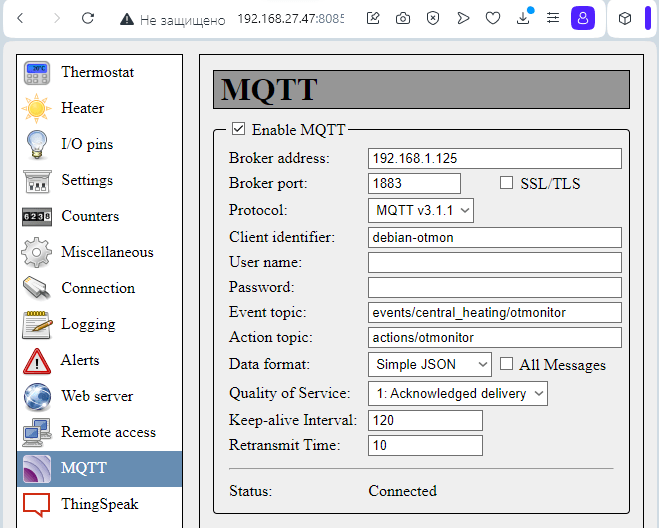Enable the SSL/TLS checkbox

coord(506,183)
